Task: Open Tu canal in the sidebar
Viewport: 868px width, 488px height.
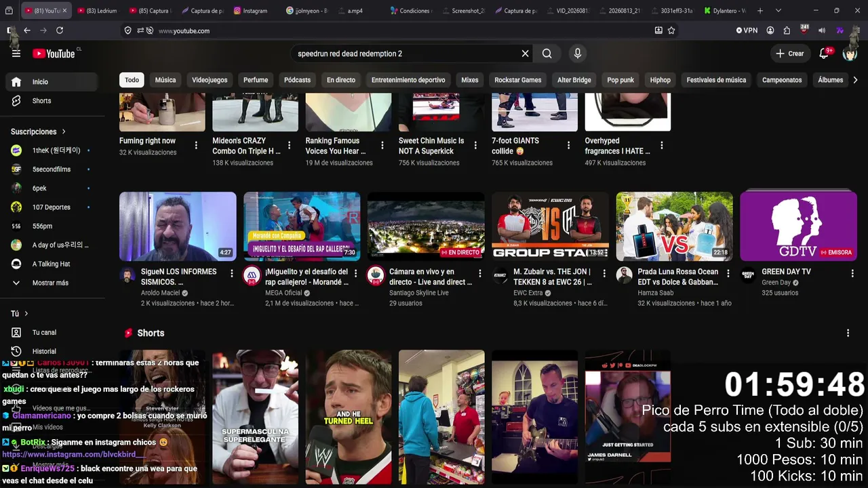Action: (x=51, y=333)
